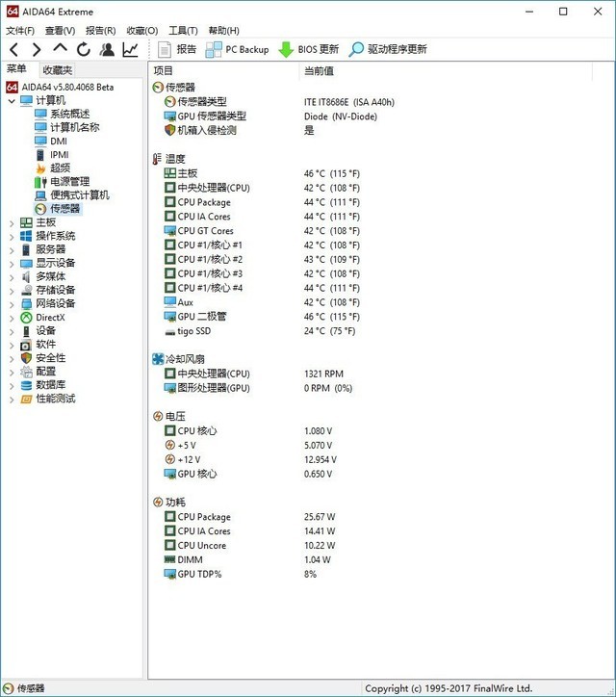
Task: Expand the 性能测试 tree node
Action: 12,400
